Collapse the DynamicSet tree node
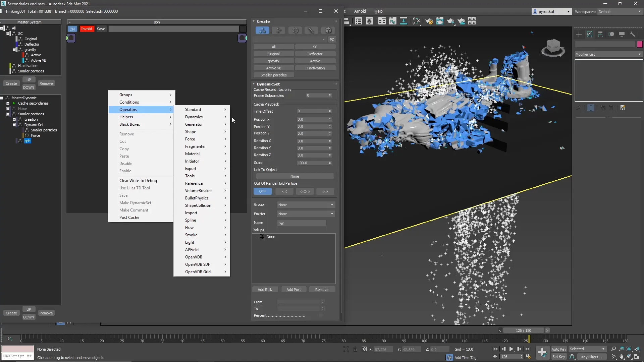This screenshot has height=362, width=644. click(14, 125)
